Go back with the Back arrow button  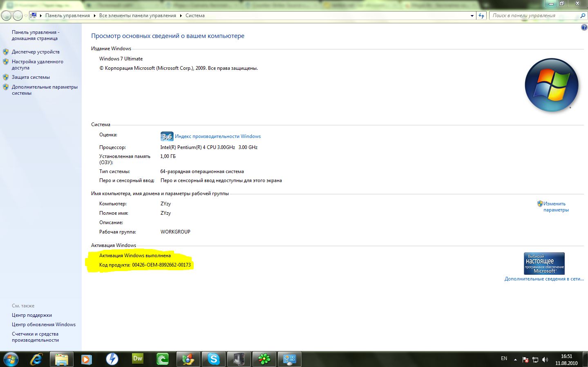point(6,16)
